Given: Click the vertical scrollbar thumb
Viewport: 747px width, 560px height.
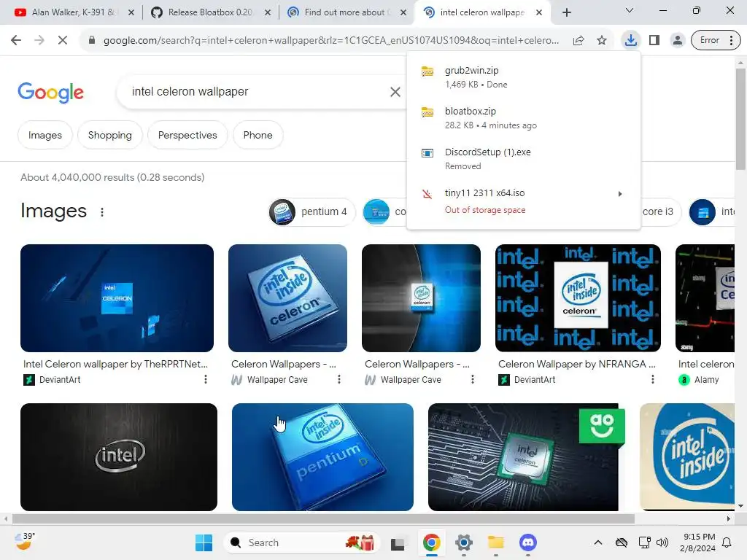Looking at the screenshot, I should [x=740, y=119].
